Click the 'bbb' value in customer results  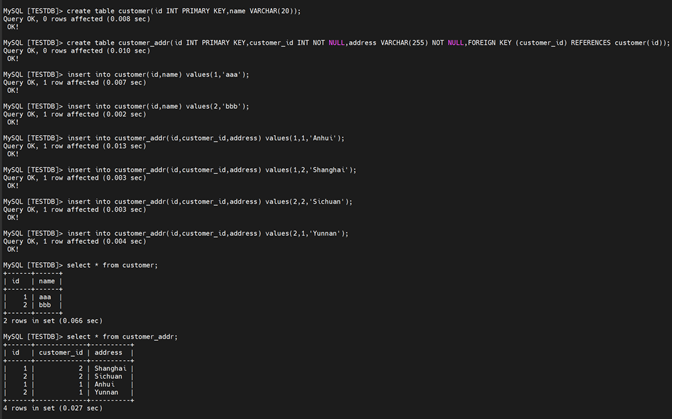(x=45, y=305)
